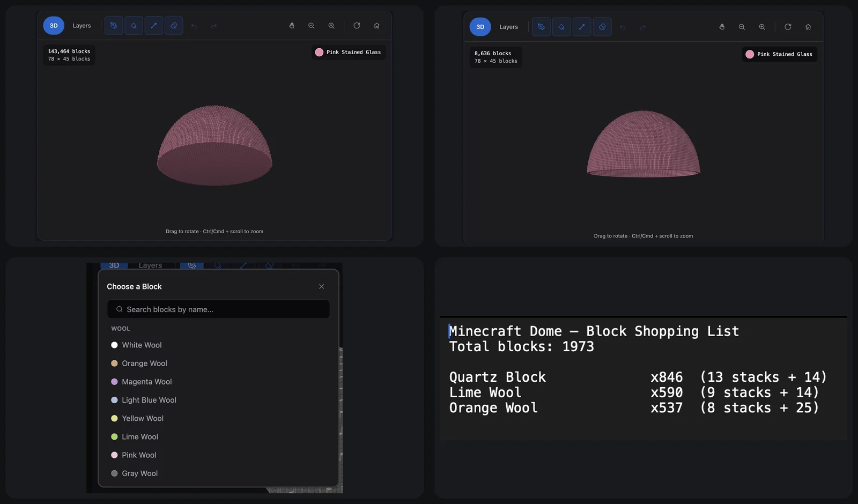Pick Magenta Wool from the block list
Viewport: 858px width, 504px height.
[218, 382]
